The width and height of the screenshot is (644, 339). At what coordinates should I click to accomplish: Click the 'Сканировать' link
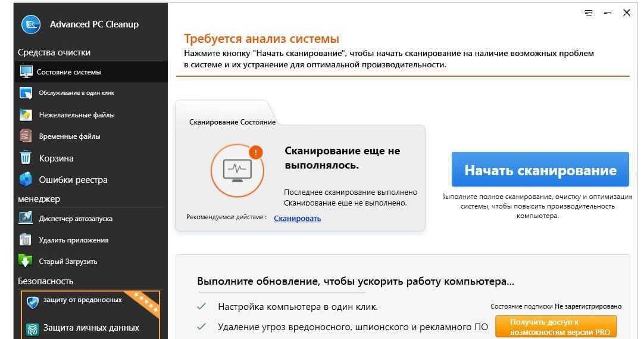(297, 218)
